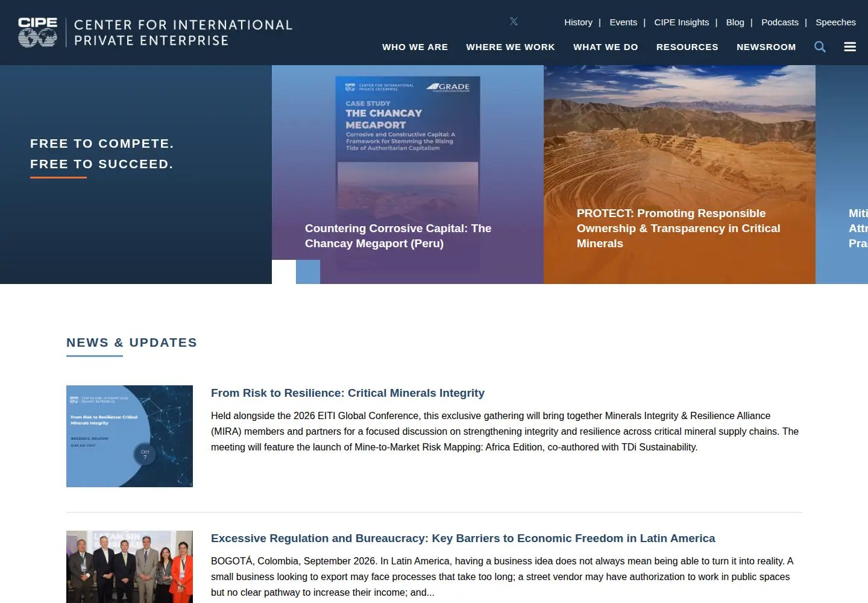This screenshot has height=603, width=868.
Task: Open Countering Corrosive Capital Chancay Megaport slide
Action: point(398,236)
